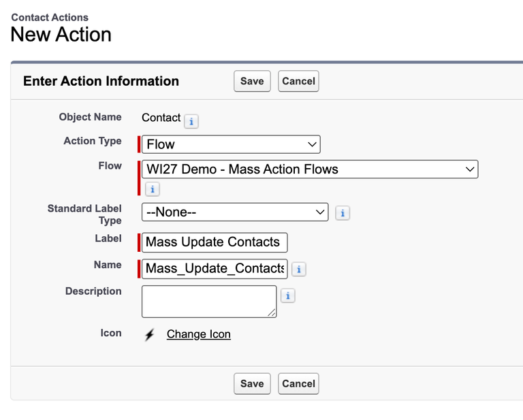Open the Action Type dropdown showing Flow
Viewport: 523px width, 420px height.
click(231, 144)
